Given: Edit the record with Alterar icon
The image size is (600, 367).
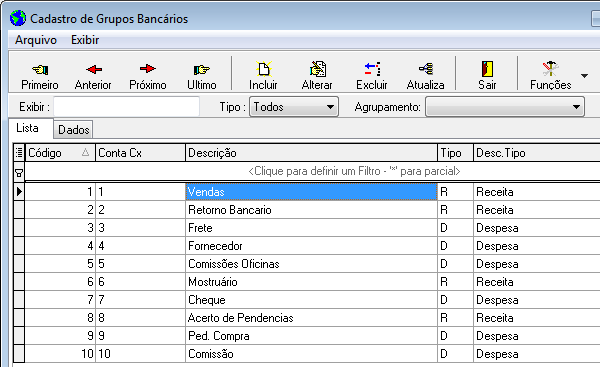Looking at the screenshot, I should pyautogui.click(x=317, y=69).
